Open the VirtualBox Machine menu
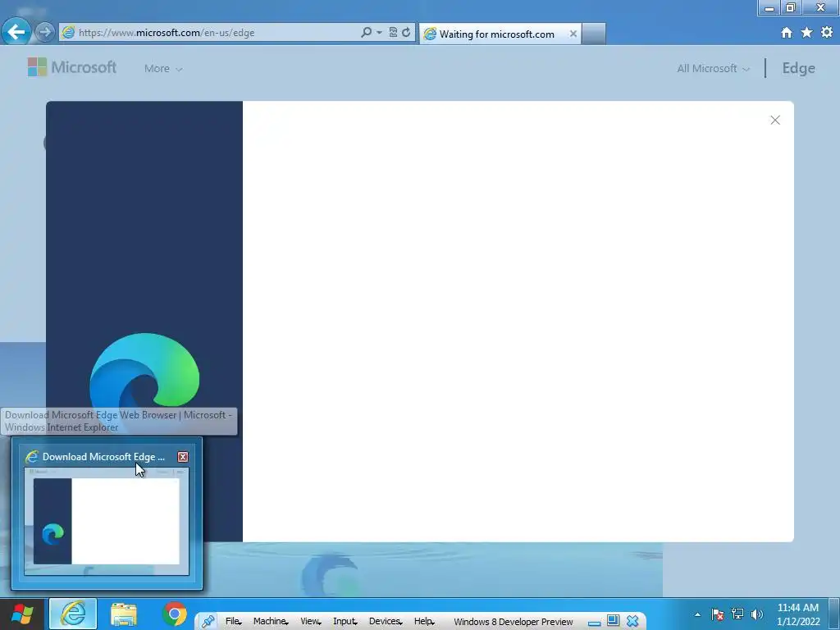This screenshot has width=840, height=630. click(271, 622)
